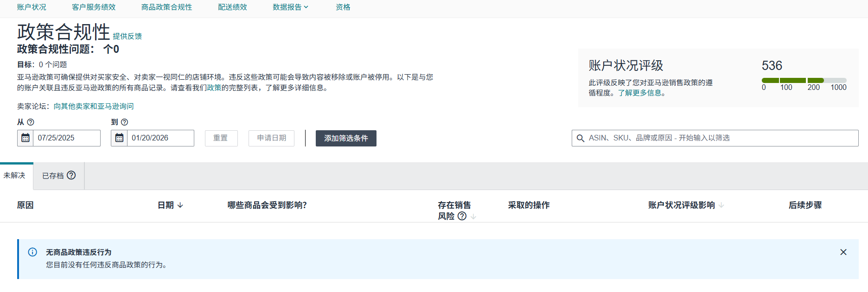
Task: Open the 提供反馈 link
Action: tap(127, 36)
